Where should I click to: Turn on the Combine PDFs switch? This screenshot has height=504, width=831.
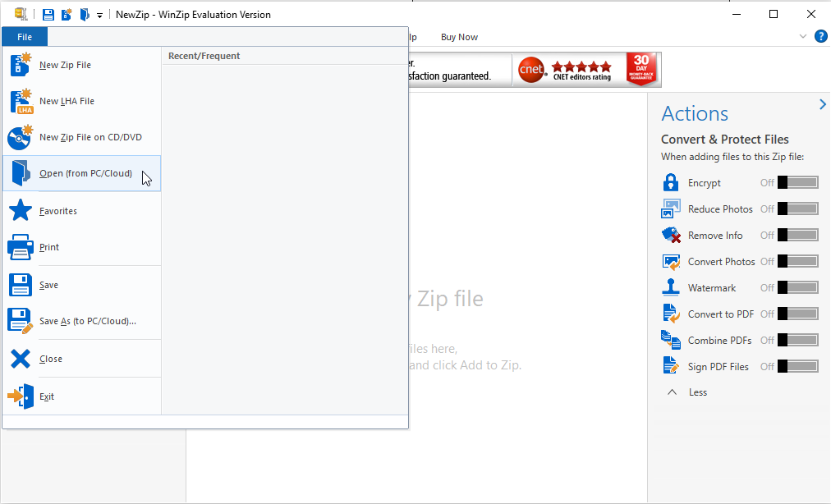(x=798, y=340)
